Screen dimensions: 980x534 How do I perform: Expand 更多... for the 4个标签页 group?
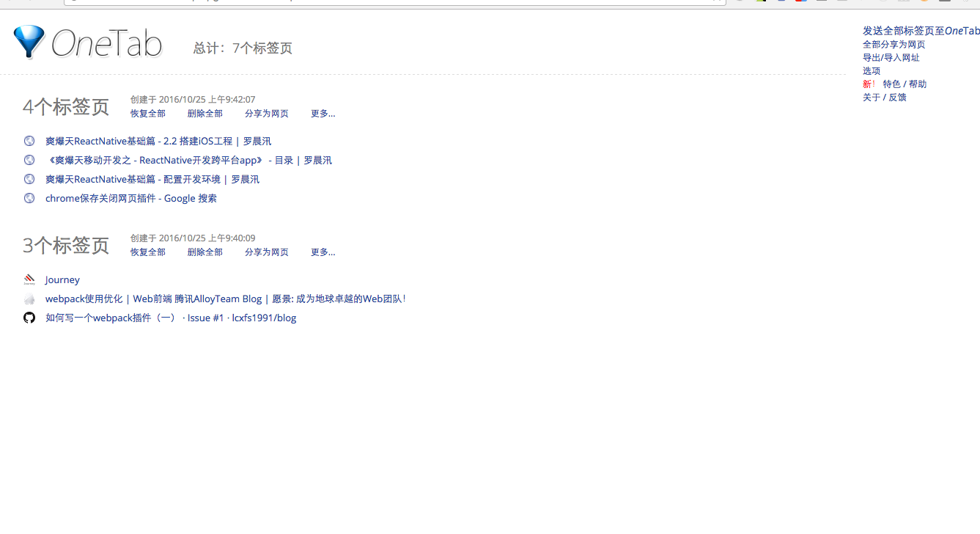click(323, 114)
